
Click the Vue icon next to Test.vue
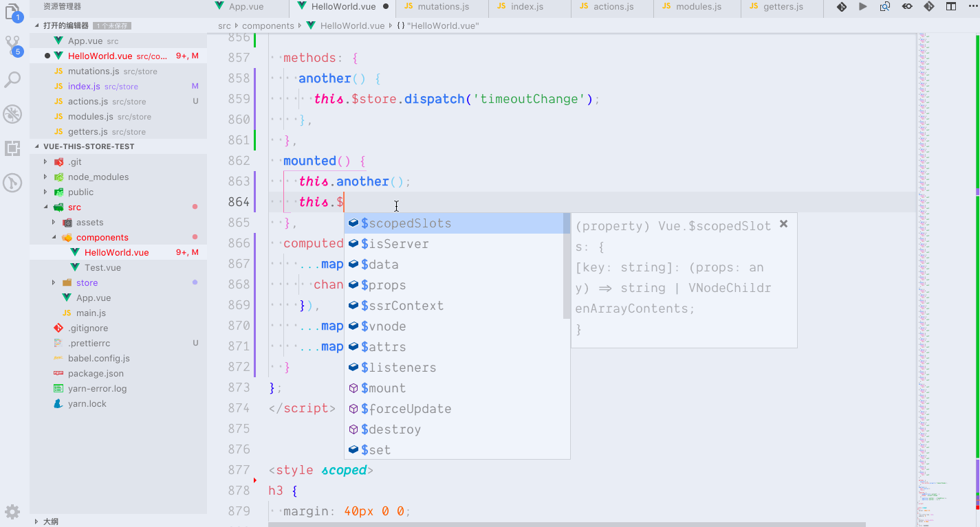pos(74,267)
